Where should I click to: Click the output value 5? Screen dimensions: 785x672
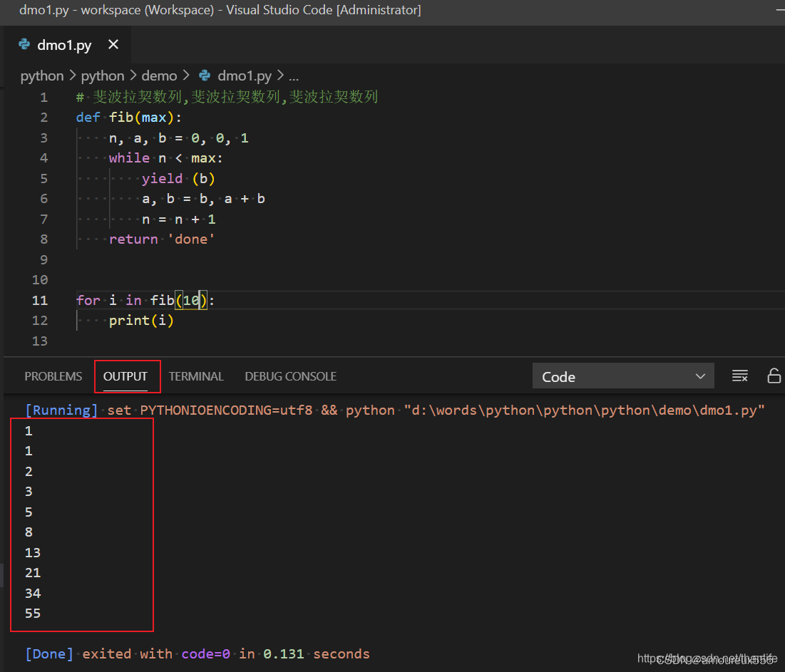(29, 512)
